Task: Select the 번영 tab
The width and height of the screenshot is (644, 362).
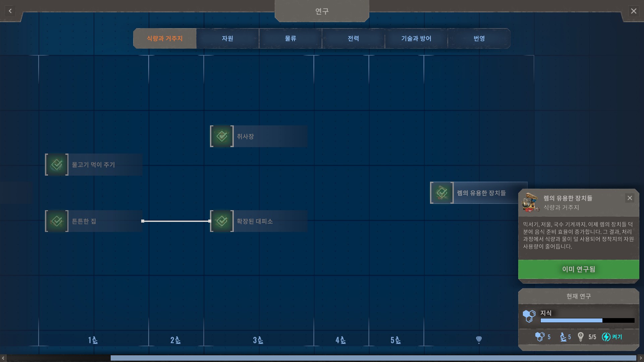Action: coord(479,39)
